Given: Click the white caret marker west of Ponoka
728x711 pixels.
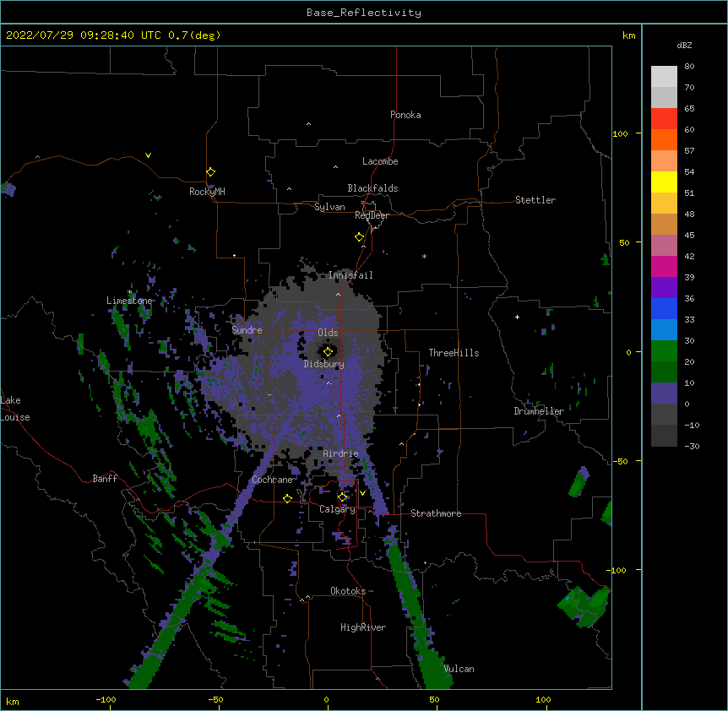Looking at the screenshot, I should (308, 124).
